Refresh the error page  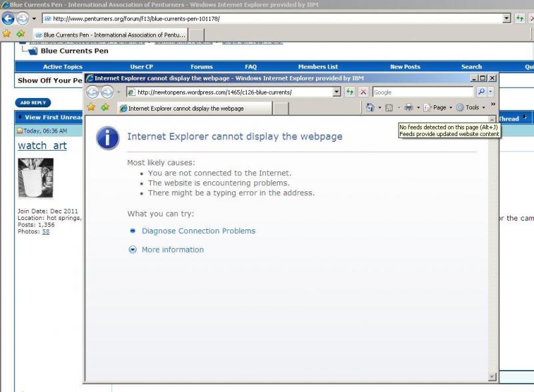point(349,92)
